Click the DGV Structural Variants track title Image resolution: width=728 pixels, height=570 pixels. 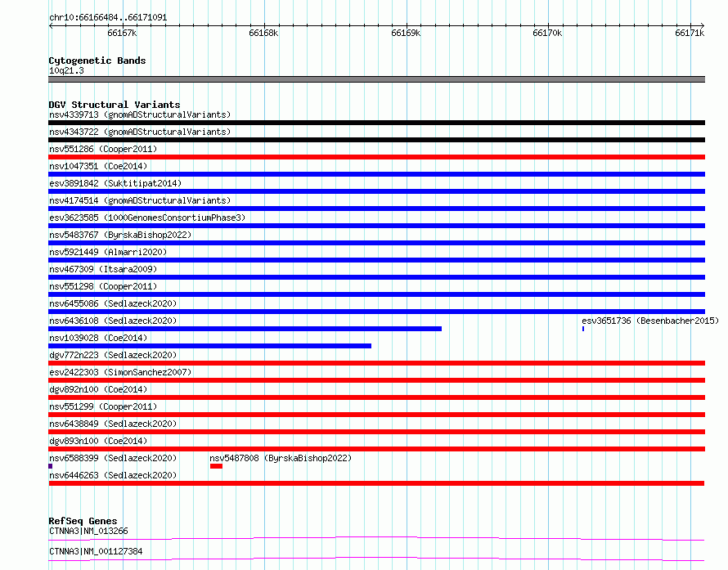click(x=115, y=105)
